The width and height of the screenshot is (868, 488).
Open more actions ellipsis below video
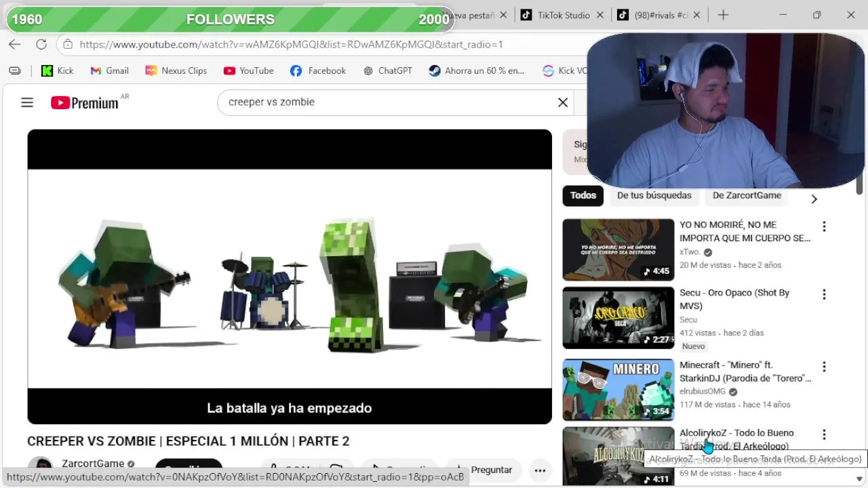click(540, 470)
